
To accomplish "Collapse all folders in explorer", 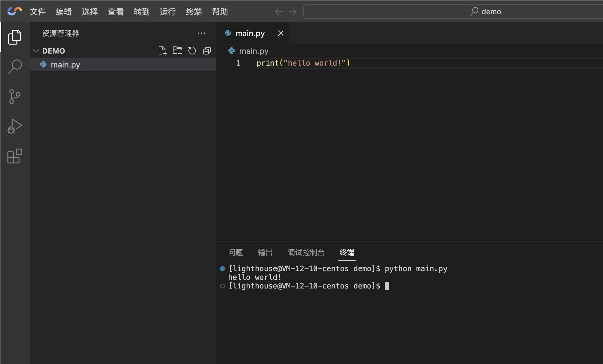I will click(x=207, y=51).
